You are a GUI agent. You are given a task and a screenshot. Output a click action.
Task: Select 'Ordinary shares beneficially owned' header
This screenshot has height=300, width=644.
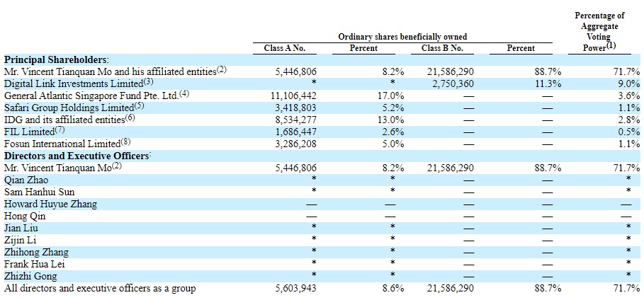[402, 37]
